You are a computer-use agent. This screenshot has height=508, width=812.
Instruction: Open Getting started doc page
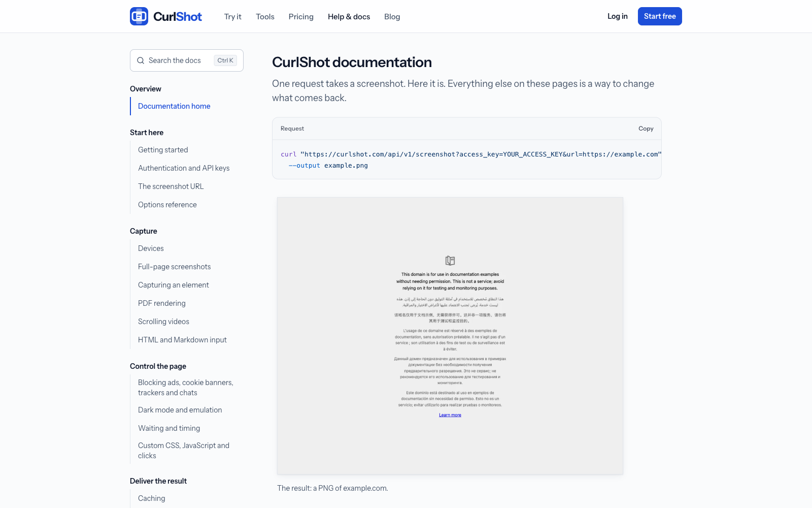[x=163, y=150]
